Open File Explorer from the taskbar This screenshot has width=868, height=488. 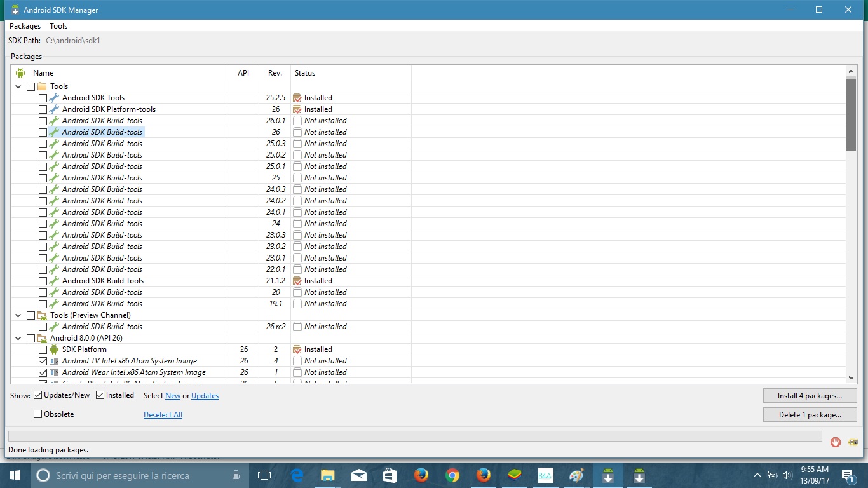pos(328,475)
